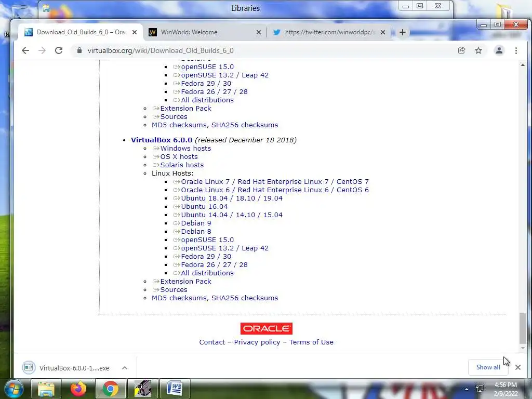Go back with the browser back arrow

click(25, 50)
